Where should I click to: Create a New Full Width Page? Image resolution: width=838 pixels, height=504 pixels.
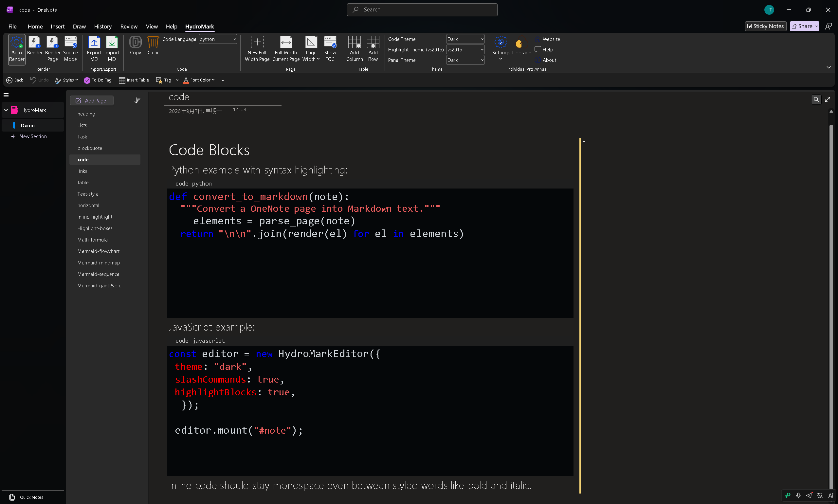pyautogui.click(x=257, y=49)
